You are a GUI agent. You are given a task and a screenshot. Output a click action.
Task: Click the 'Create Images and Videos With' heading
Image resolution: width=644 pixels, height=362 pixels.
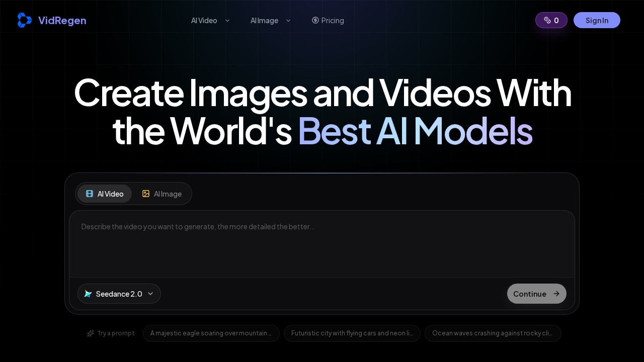pos(323,93)
